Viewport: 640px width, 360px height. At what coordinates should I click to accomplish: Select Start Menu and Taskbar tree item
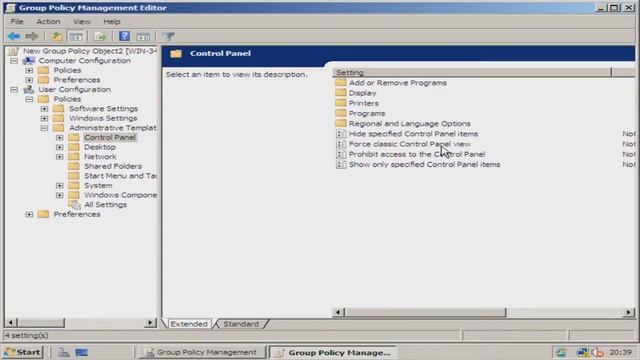pos(120,176)
